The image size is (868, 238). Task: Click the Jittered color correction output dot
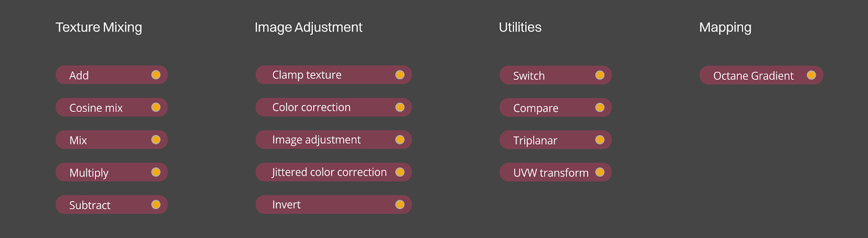pos(400,172)
